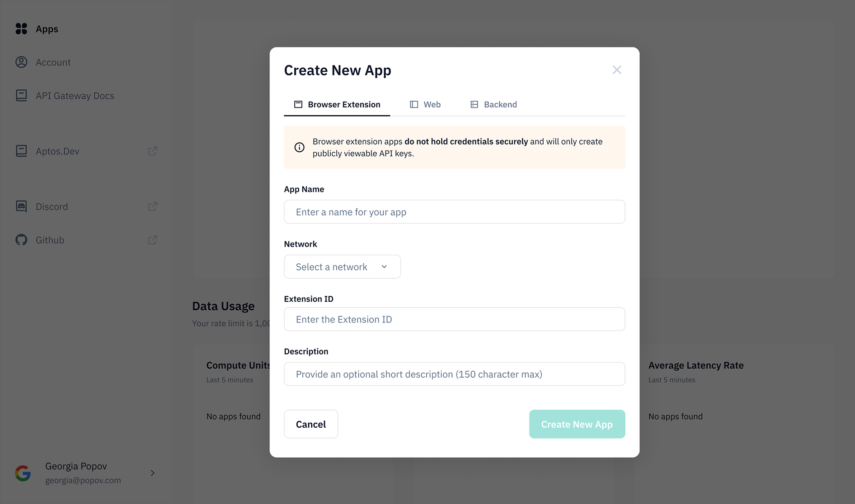
Task: Open Aptos.Dev external link arrow icon
Action: (x=153, y=151)
